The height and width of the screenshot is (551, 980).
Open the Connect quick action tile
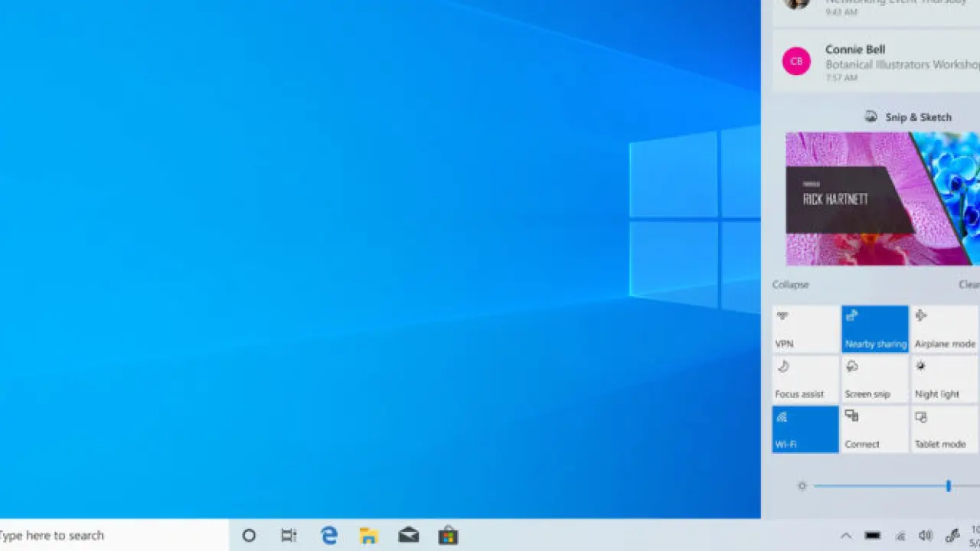pyautogui.click(x=874, y=429)
